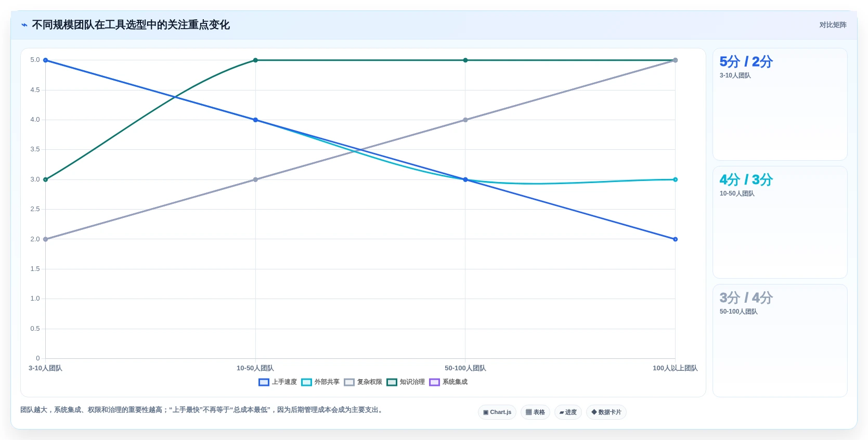
Task: Click the 10-50人团队 x-axis label
Action: pyautogui.click(x=255, y=368)
